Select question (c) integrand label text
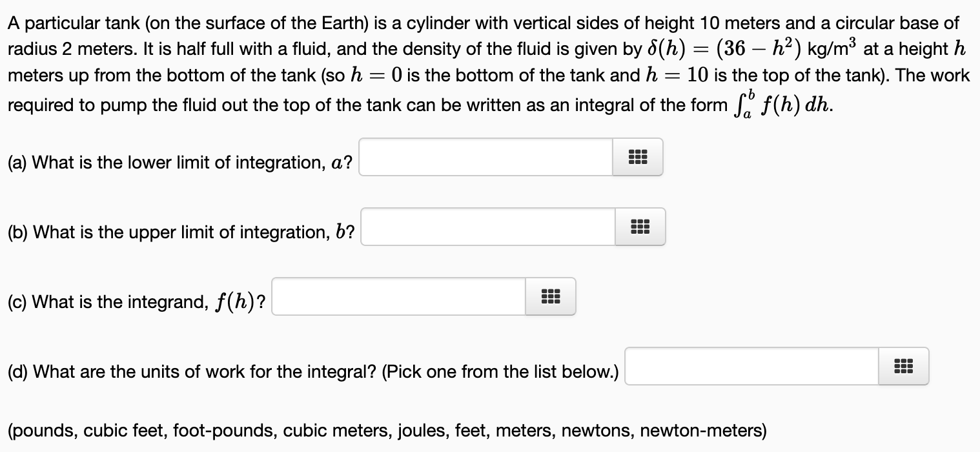Screen dimensions: 980x452 (137, 302)
